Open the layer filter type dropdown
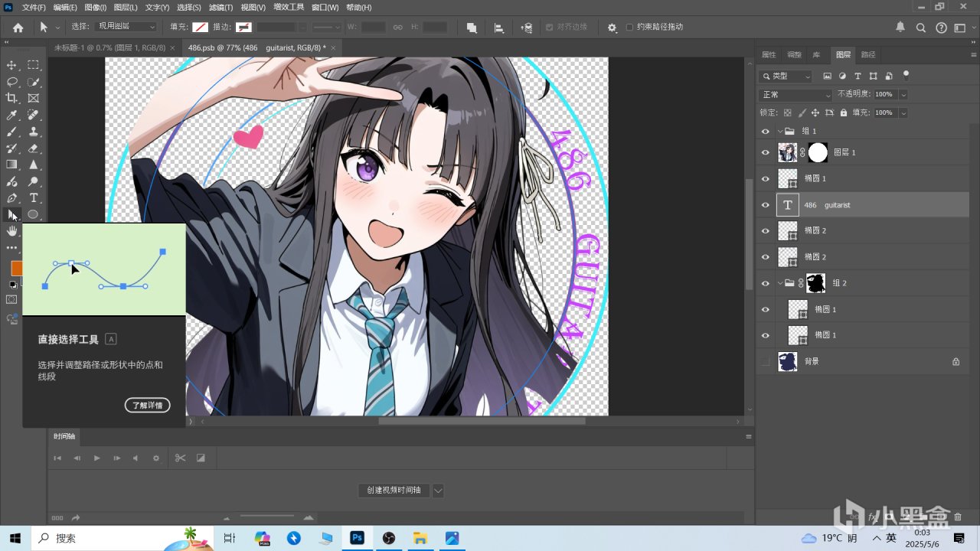This screenshot has width=980, height=551. coord(785,76)
